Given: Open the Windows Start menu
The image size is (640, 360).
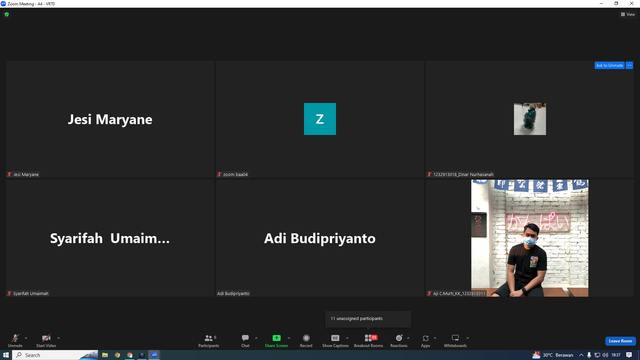Looking at the screenshot, I should [x=6, y=355].
